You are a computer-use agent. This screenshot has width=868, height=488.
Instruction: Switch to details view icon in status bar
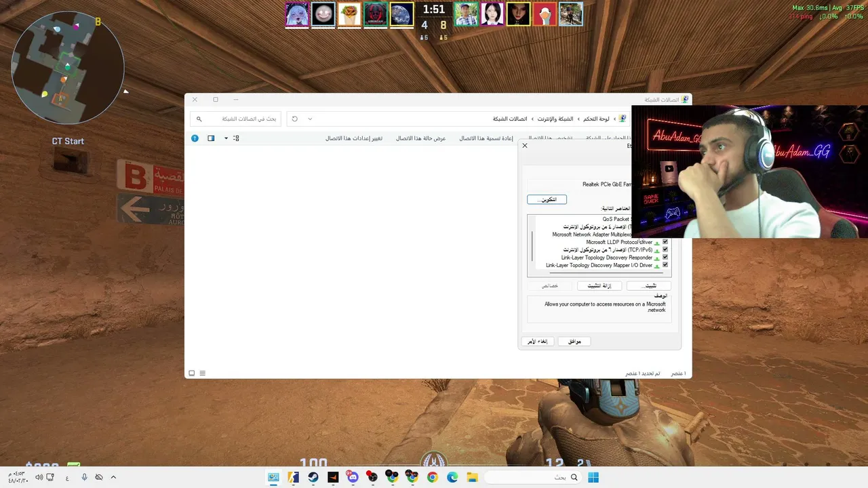coord(202,373)
